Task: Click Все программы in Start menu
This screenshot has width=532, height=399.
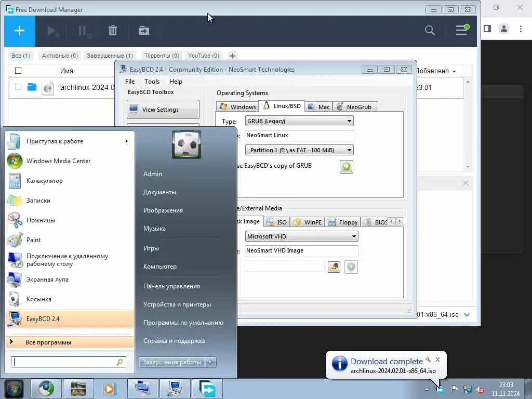Action: 70,342
